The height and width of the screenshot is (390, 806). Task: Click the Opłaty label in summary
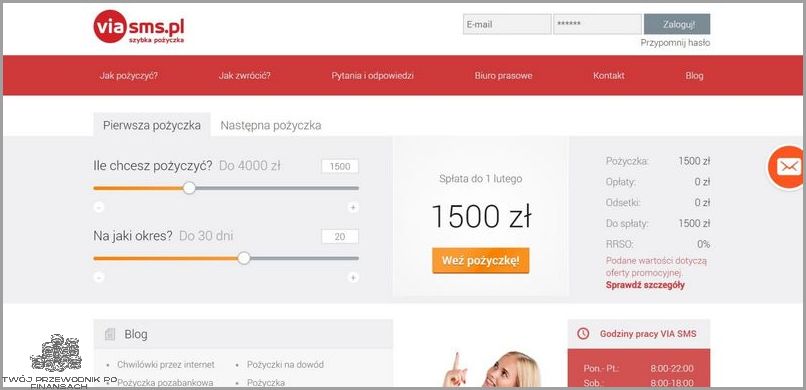click(x=621, y=181)
